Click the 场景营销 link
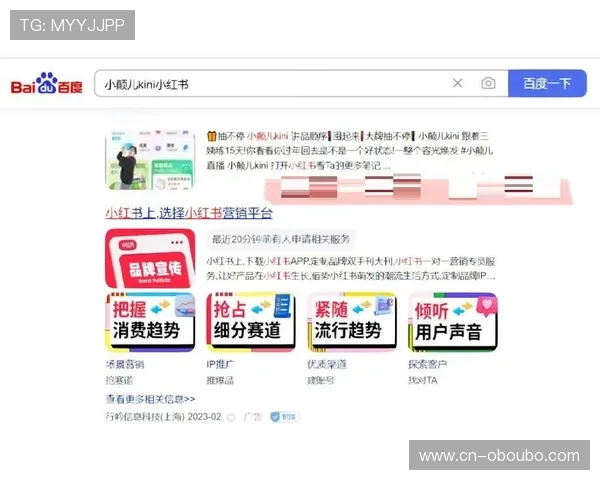The image size is (600, 480). pyautogui.click(x=125, y=364)
